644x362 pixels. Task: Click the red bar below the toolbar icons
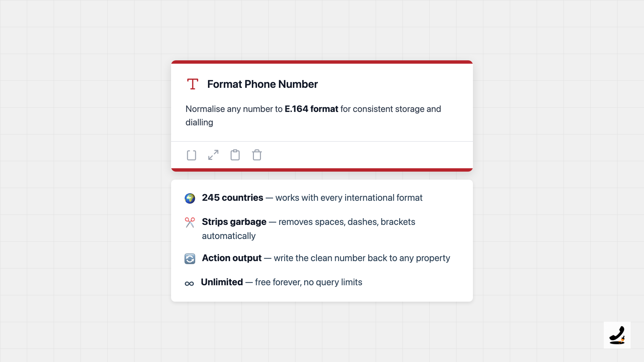pyautogui.click(x=322, y=170)
